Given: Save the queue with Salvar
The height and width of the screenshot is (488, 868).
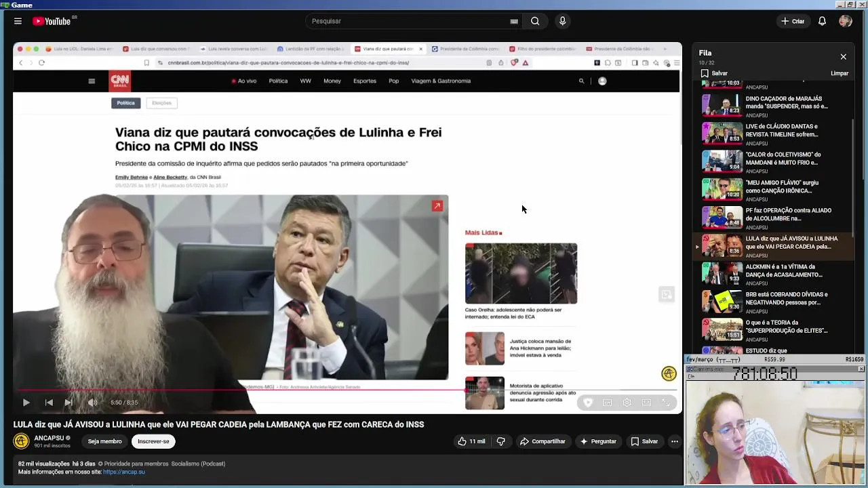Looking at the screenshot, I should point(714,73).
